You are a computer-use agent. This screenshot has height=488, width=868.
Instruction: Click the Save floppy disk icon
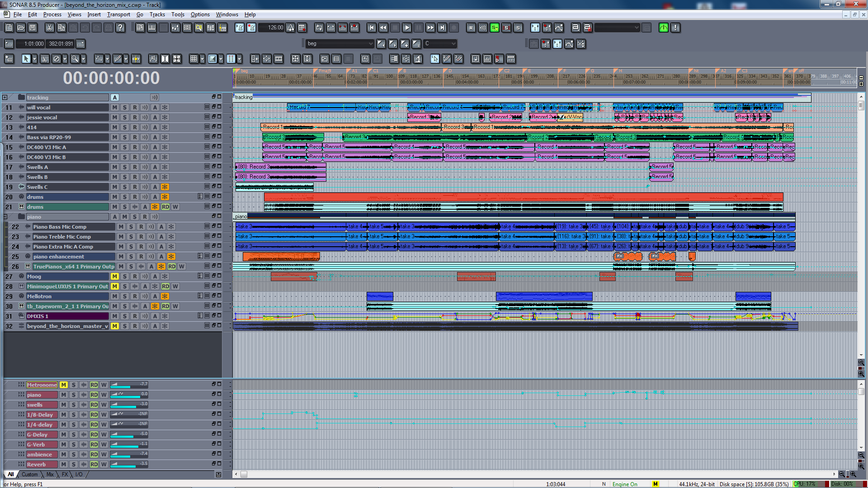33,28
